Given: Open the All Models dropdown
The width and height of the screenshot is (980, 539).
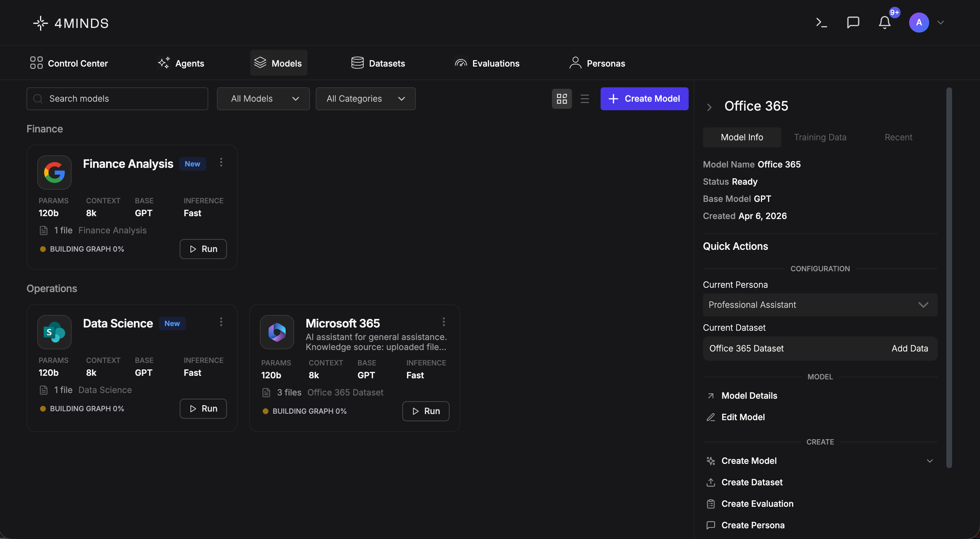Looking at the screenshot, I should (263, 99).
